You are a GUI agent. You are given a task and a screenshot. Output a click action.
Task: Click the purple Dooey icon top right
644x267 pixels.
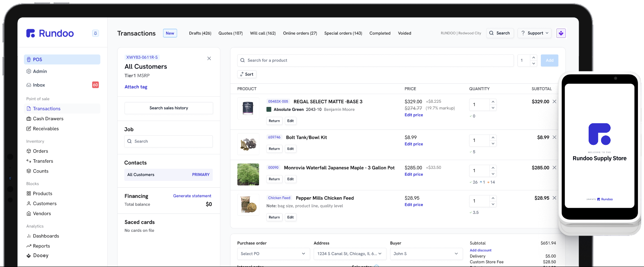[561, 33]
